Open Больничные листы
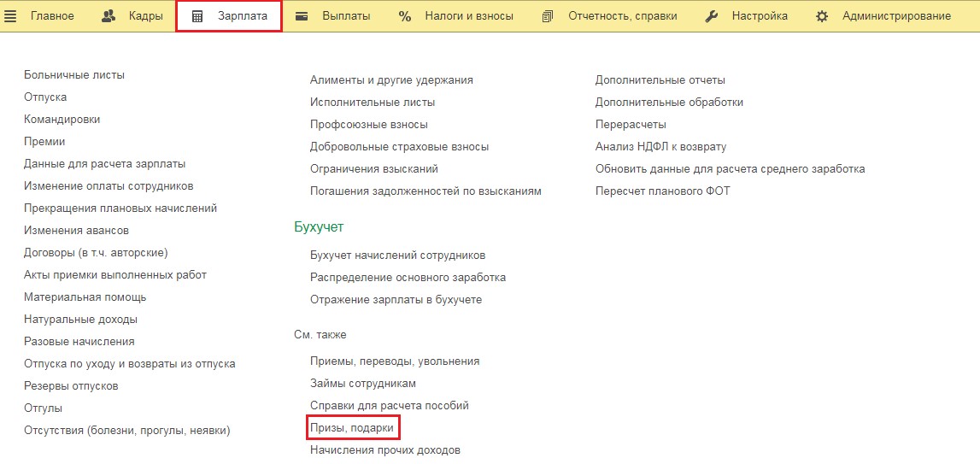 (x=74, y=75)
